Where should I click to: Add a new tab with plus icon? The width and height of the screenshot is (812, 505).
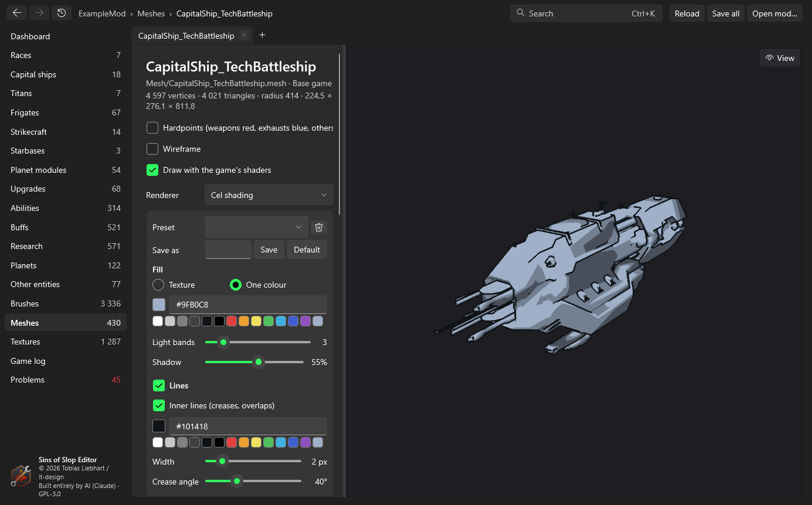point(262,35)
